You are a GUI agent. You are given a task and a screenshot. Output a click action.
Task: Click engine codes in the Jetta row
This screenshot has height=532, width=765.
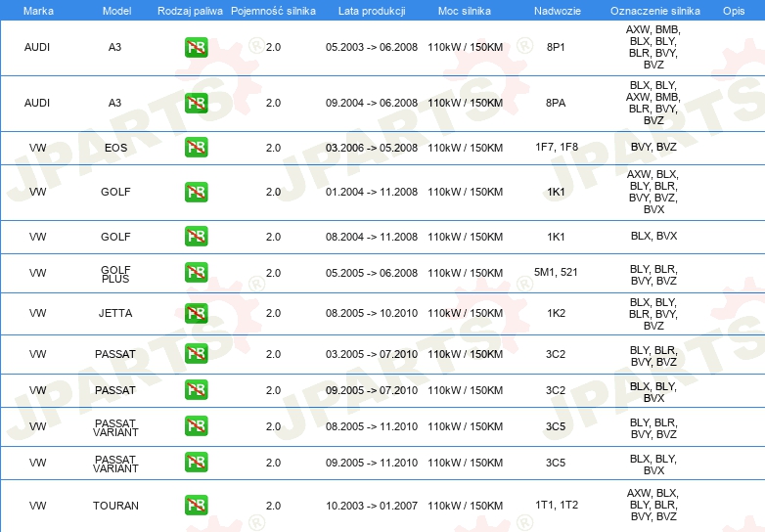653,314
